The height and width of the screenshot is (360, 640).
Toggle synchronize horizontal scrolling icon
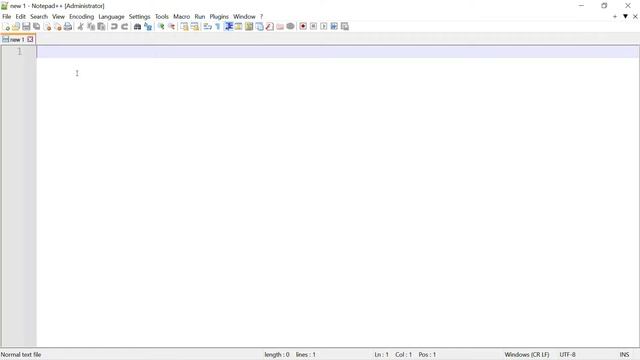[x=195, y=27]
